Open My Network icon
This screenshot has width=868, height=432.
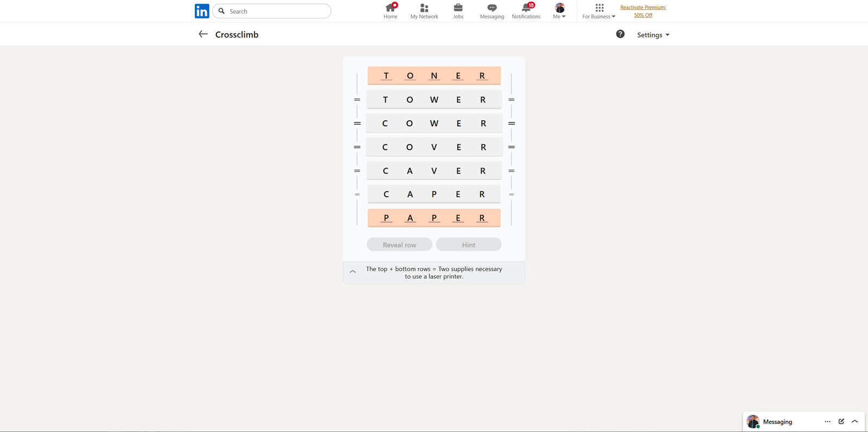click(x=424, y=8)
